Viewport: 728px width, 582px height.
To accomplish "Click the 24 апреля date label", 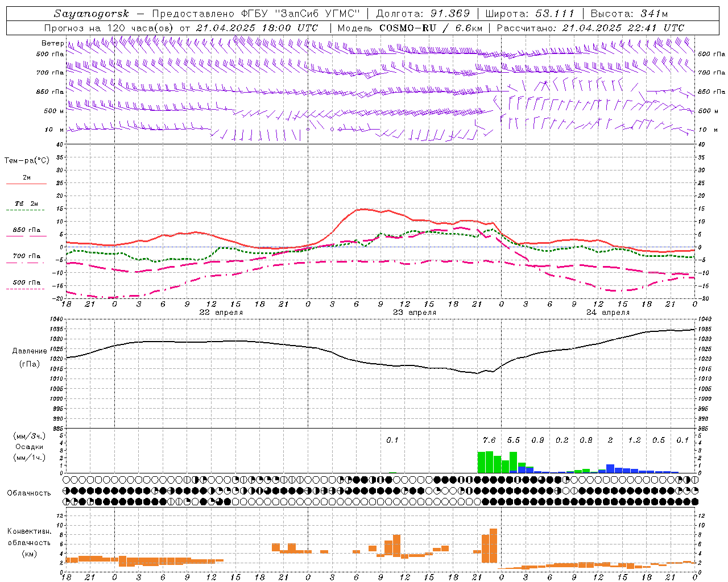I will [x=608, y=313].
